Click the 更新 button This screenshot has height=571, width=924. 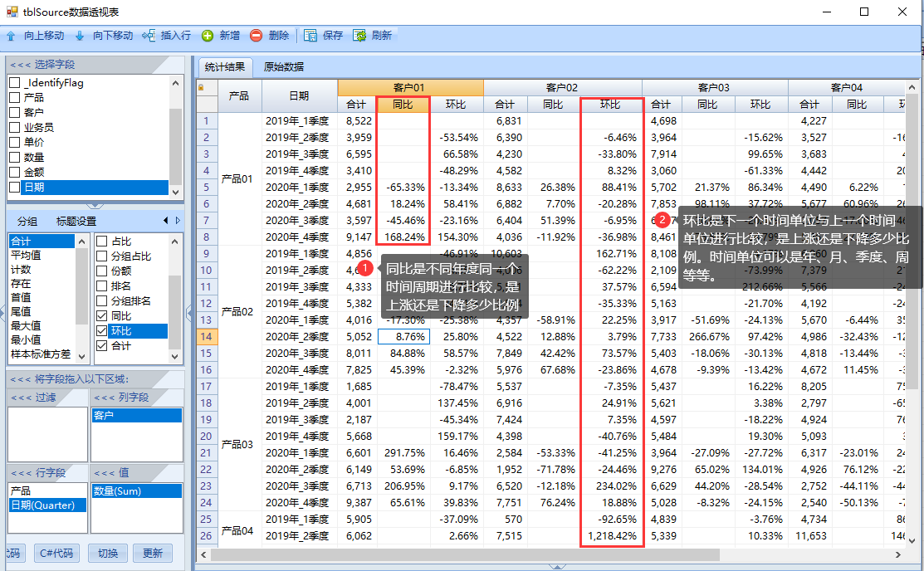pyautogui.click(x=153, y=554)
